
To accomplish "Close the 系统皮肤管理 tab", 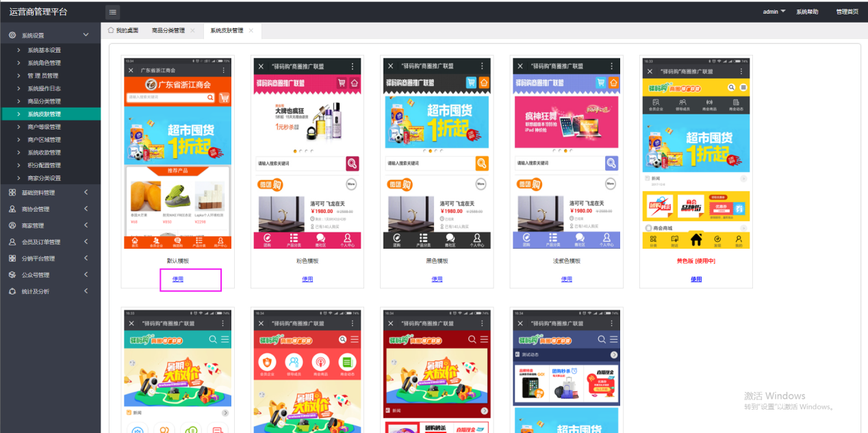I will tap(251, 31).
